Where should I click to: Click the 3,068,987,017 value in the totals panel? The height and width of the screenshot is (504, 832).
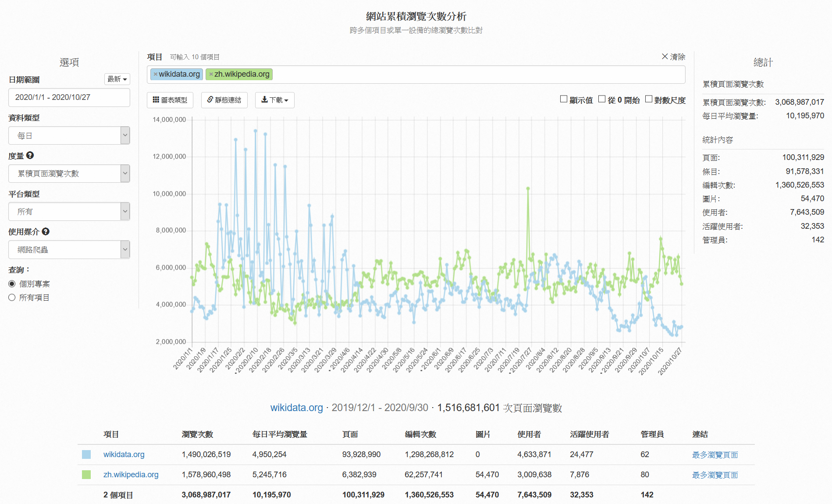(800, 102)
